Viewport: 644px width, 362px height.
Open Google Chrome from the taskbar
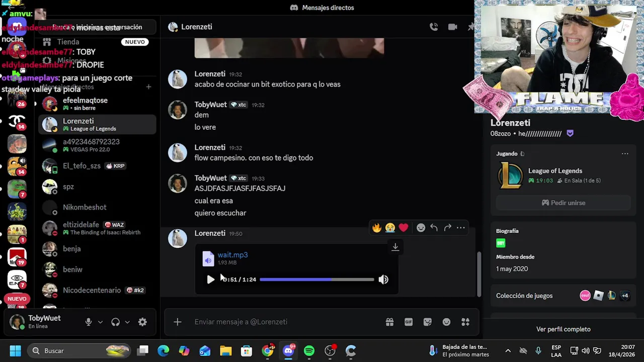coord(268,350)
